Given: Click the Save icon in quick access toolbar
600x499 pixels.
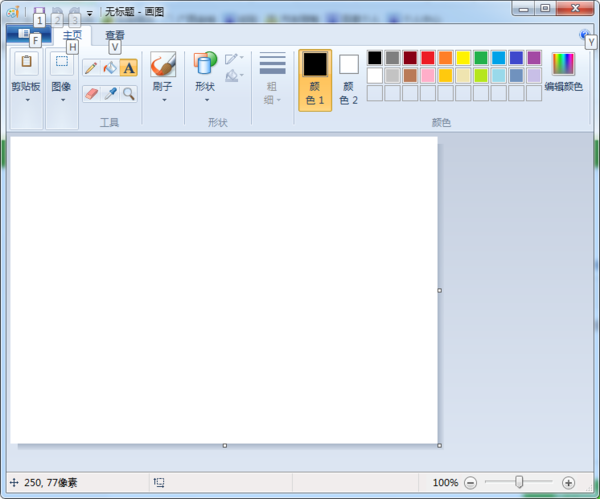Looking at the screenshot, I should 39,11.
